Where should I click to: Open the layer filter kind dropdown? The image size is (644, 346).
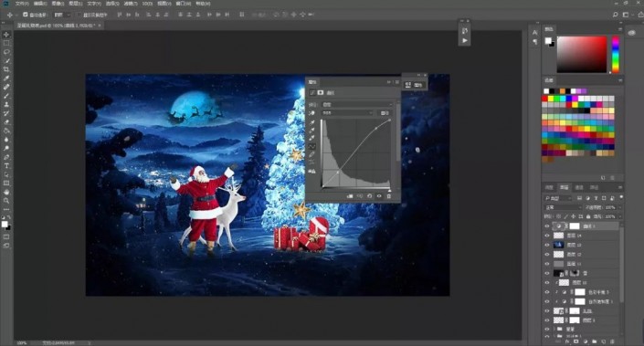point(558,198)
